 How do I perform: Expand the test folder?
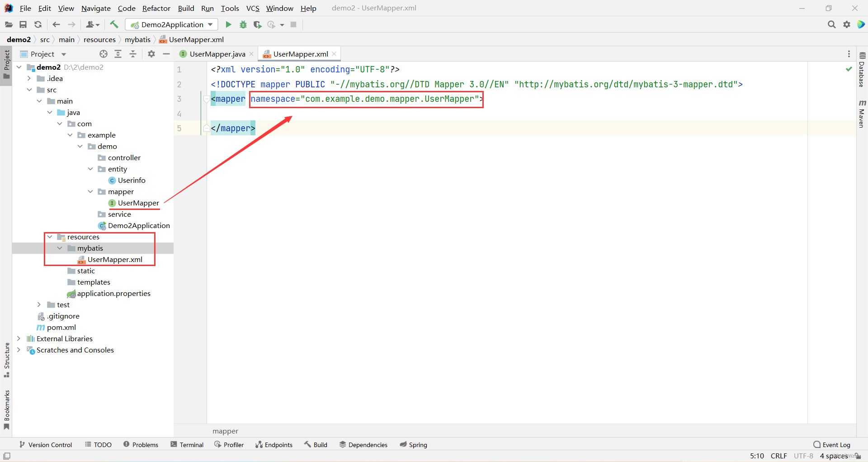point(39,305)
